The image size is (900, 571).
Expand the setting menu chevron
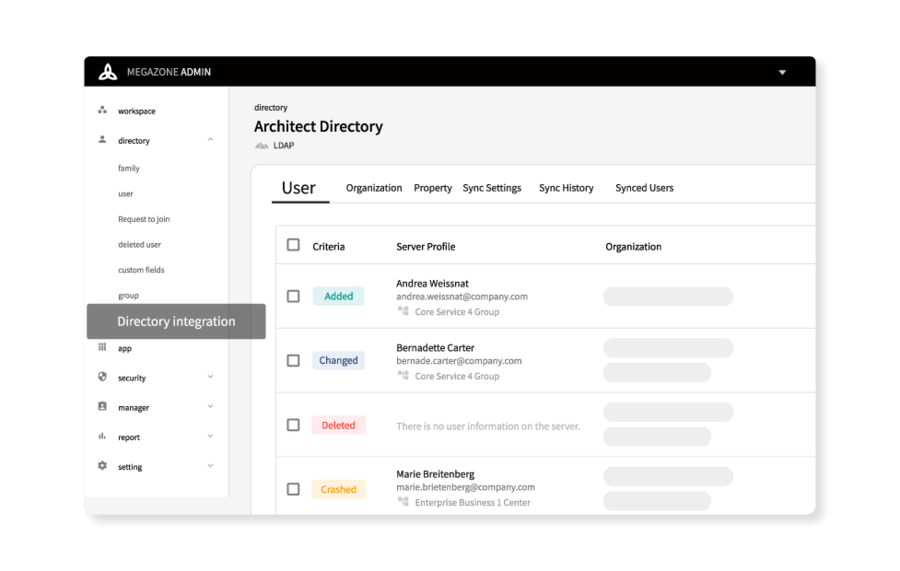click(210, 465)
